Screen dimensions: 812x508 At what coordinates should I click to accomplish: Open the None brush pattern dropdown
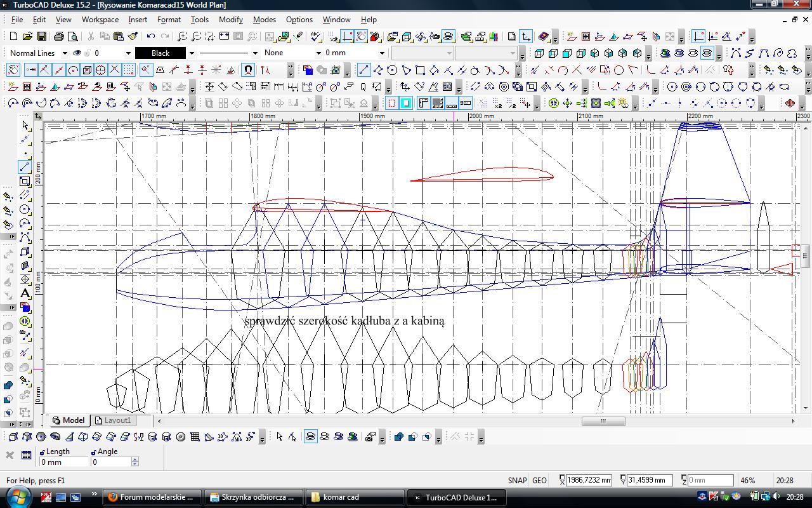coord(318,53)
